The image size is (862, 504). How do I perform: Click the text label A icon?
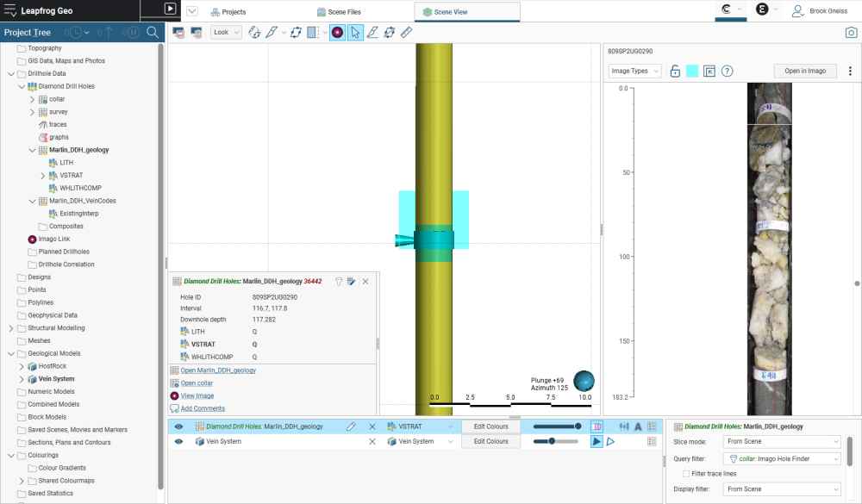pyautogui.click(x=638, y=426)
